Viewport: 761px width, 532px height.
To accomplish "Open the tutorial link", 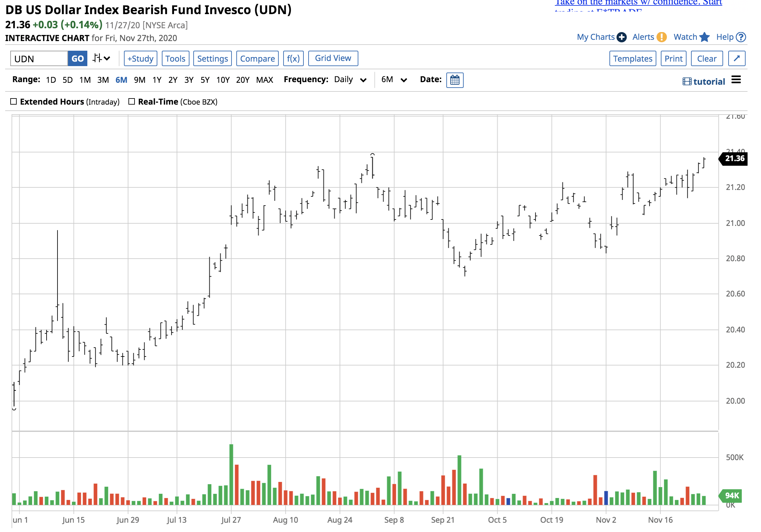I will click(x=709, y=82).
